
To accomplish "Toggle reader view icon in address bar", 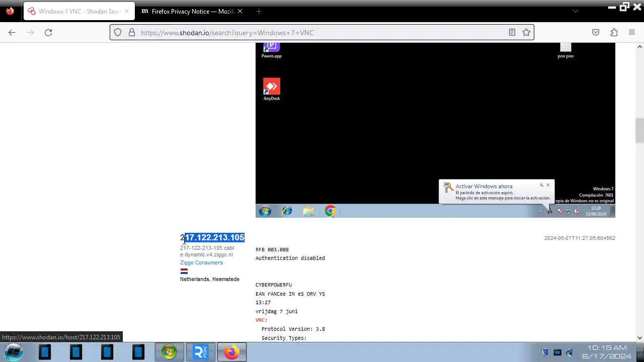I will (x=512, y=32).
